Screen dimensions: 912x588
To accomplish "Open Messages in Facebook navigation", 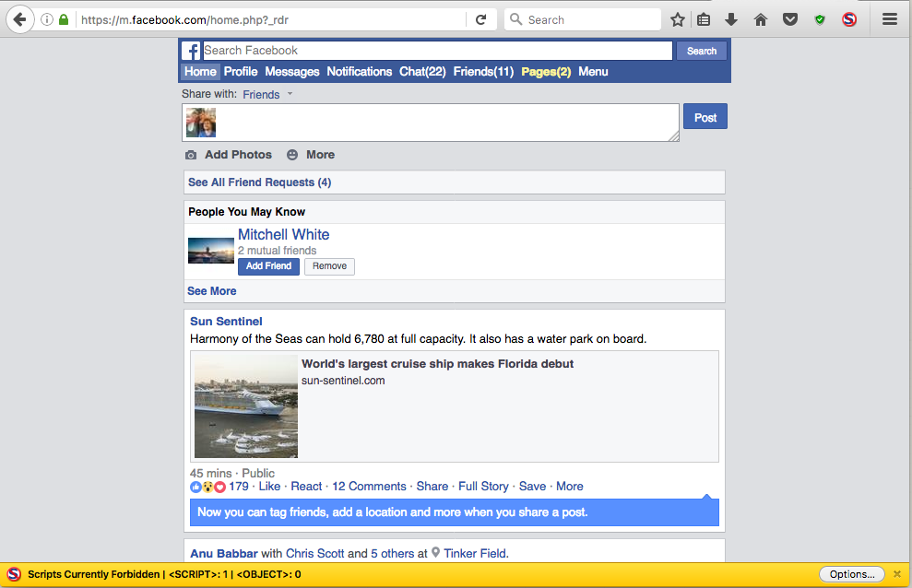I will (x=292, y=72).
